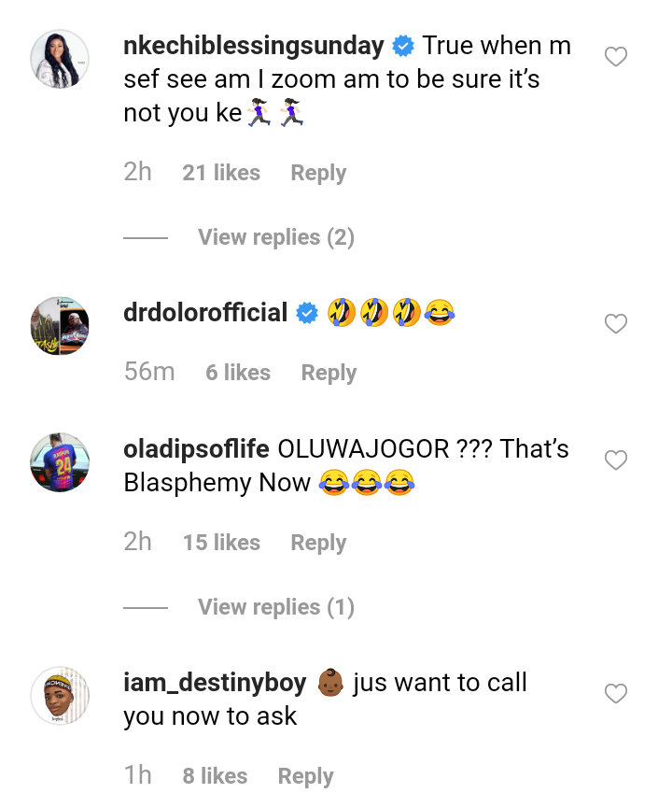Image resolution: width=672 pixels, height=807 pixels.
Task: Open nkechiblessingsunday's profile picture
Action: point(60,59)
